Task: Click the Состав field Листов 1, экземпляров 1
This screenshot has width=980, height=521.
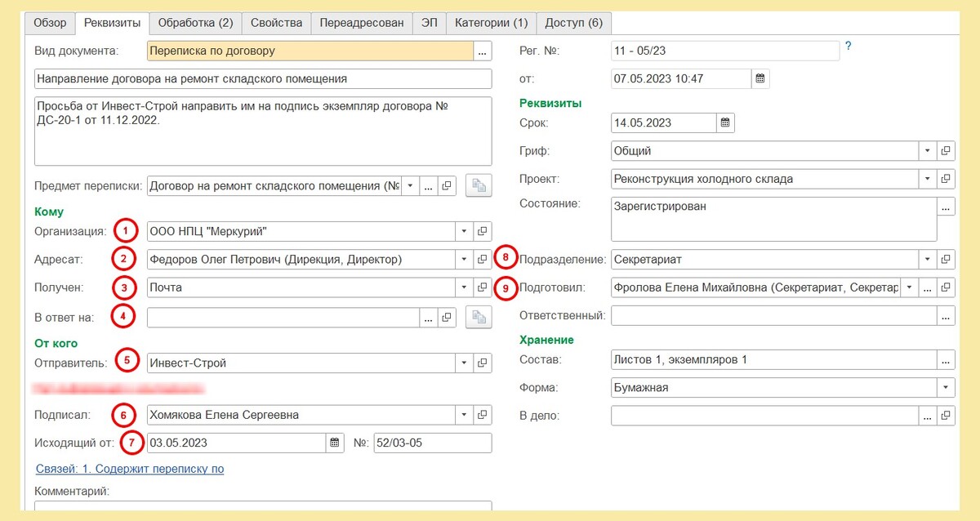Action: click(773, 359)
